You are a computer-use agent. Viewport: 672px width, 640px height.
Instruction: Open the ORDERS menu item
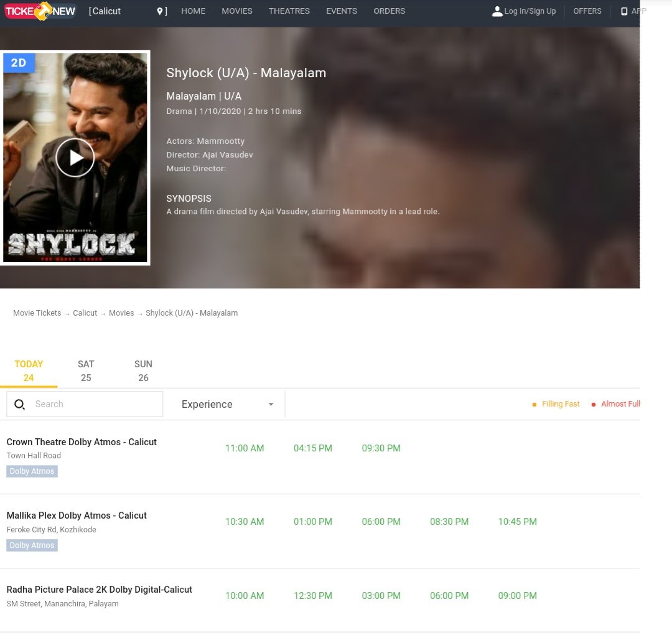click(x=389, y=11)
